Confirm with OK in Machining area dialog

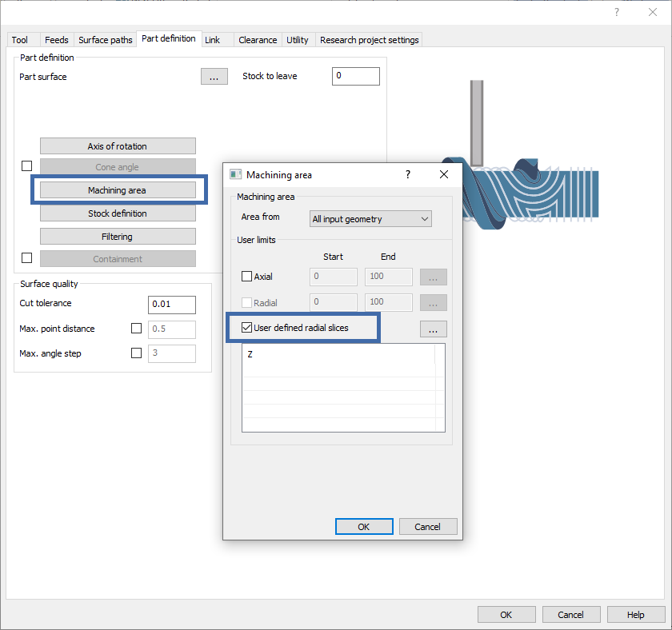point(364,527)
